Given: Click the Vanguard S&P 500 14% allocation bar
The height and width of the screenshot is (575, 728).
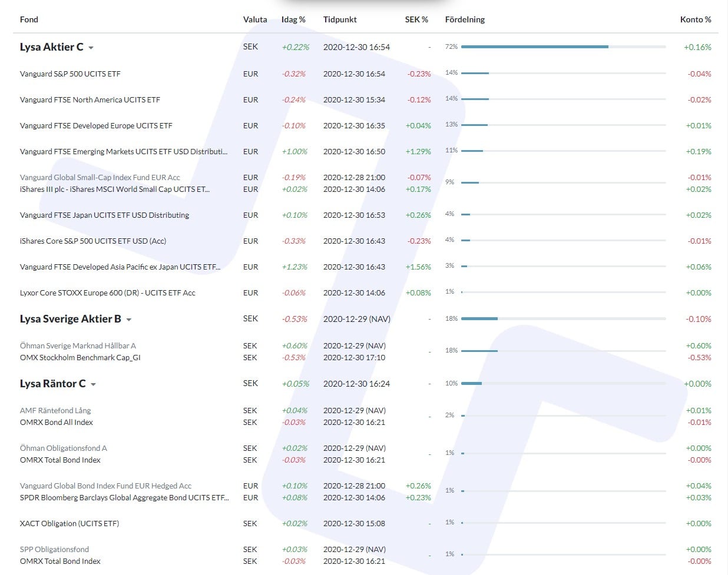Looking at the screenshot, I should [564, 73].
